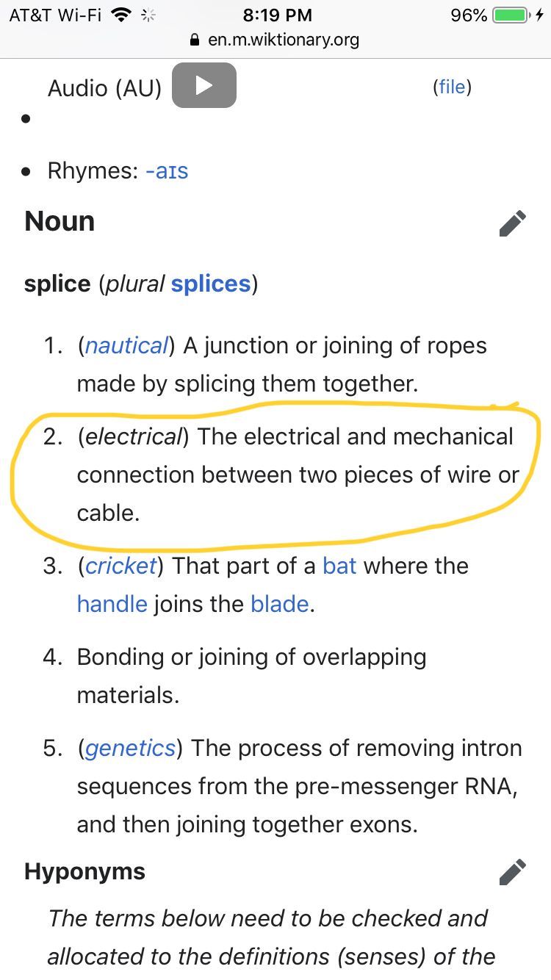Image resolution: width=551 pixels, height=980 pixels.
Task: Follow the nautical label link
Action: click(x=126, y=346)
